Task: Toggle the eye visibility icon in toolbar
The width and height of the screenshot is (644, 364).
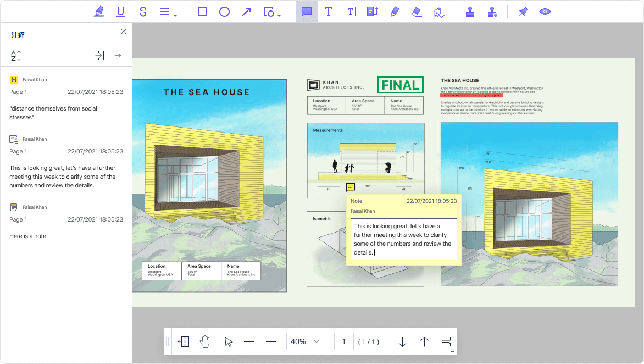Action: pyautogui.click(x=545, y=12)
